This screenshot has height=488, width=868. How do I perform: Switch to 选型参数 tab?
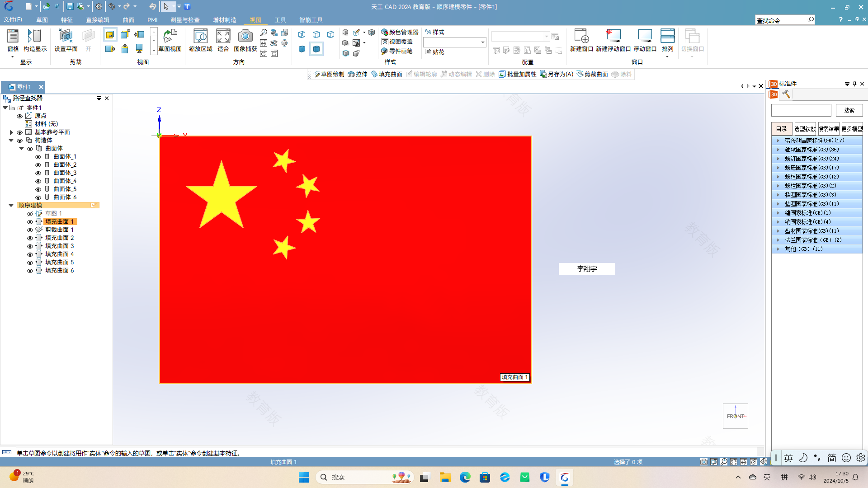point(805,129)
